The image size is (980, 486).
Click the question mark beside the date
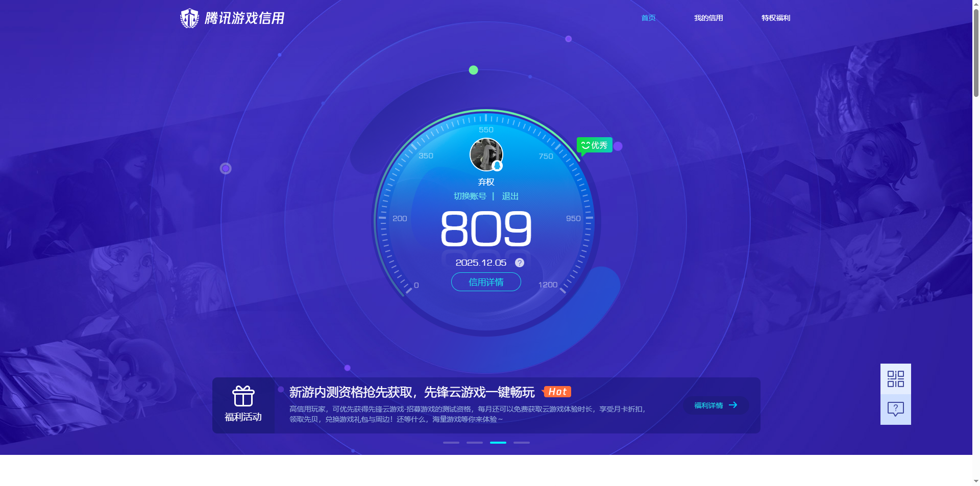(x=519, y=263)
